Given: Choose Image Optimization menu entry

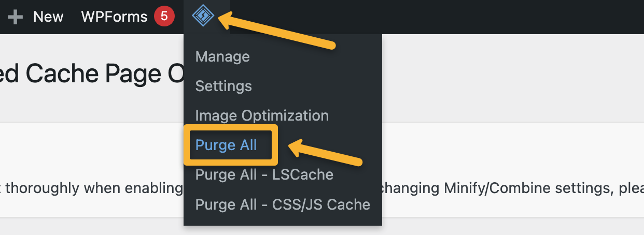Looking at the screenshot, I should (262, 115).
